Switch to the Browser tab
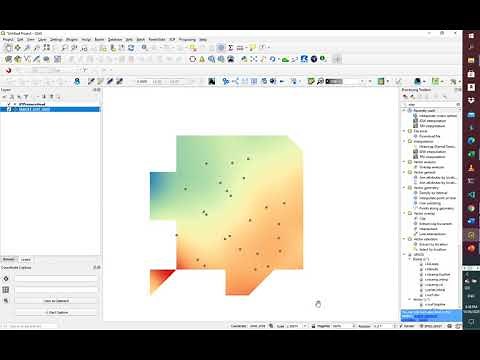The image size is (480, 360). tap(8, 259)
